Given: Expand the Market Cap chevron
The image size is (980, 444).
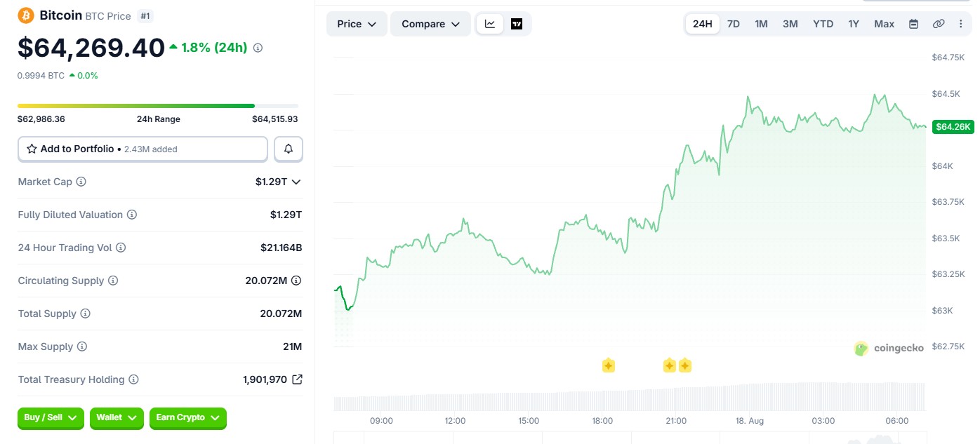Looking at the screenshot, I should pyautogui.click(x=296, y=182).
